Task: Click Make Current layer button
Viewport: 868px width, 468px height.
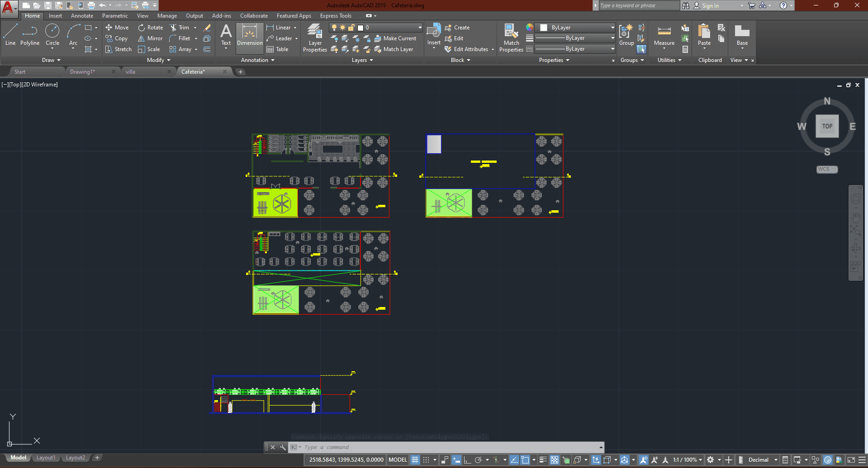Action: click(395, 38)
